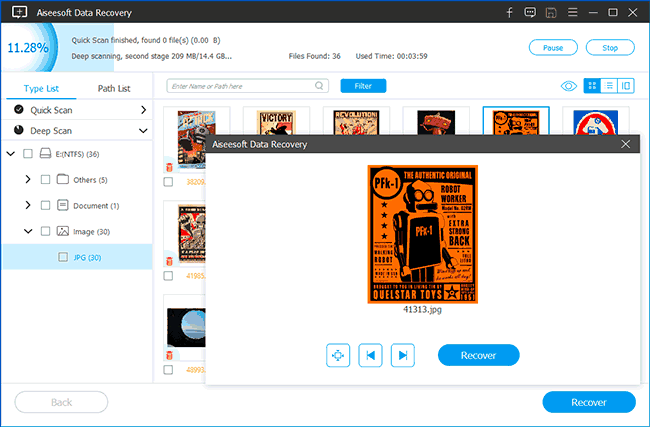Check the Image (30) checkbox

click(x=45, y=231)
